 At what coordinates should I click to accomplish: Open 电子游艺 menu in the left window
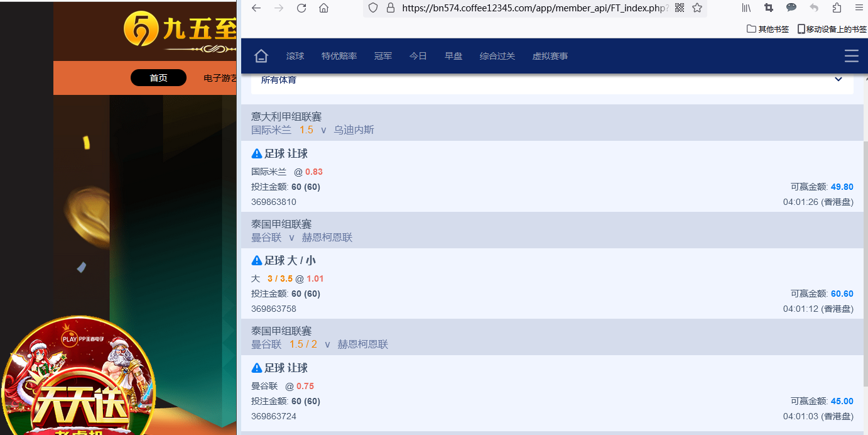[x=220, y=78]
